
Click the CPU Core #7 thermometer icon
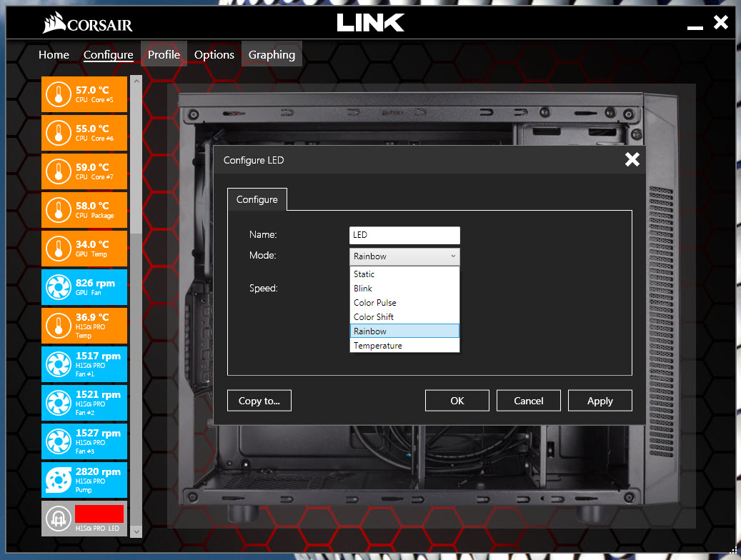coord(59,171)
